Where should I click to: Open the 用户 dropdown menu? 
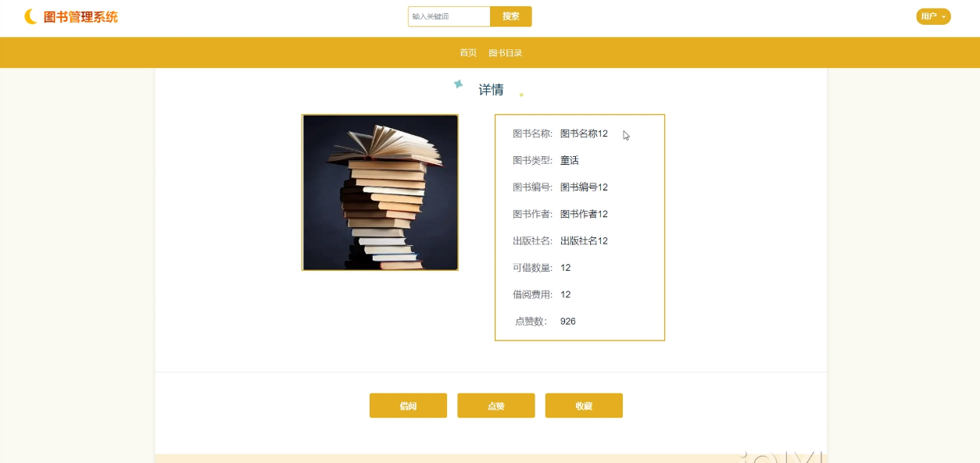pos(933,16)
